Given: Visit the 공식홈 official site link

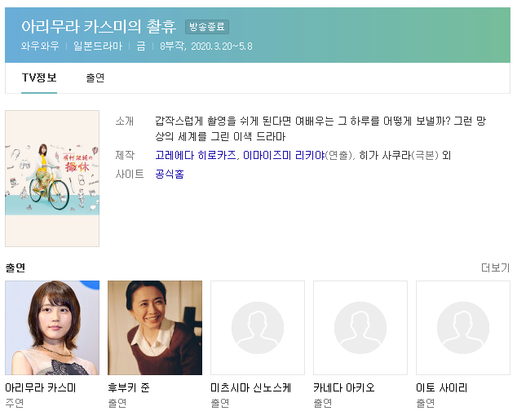Looking at the screenshot, I should pos(170,174).
